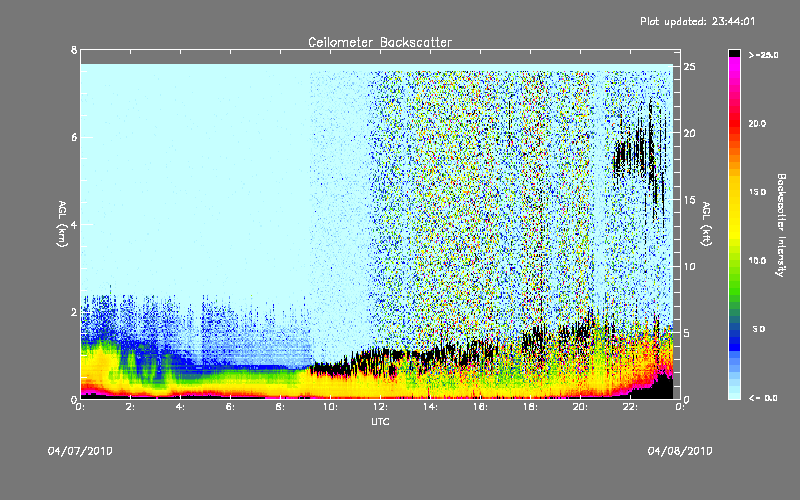Select the "6" tick on km axis

click(x=74, y=137)
